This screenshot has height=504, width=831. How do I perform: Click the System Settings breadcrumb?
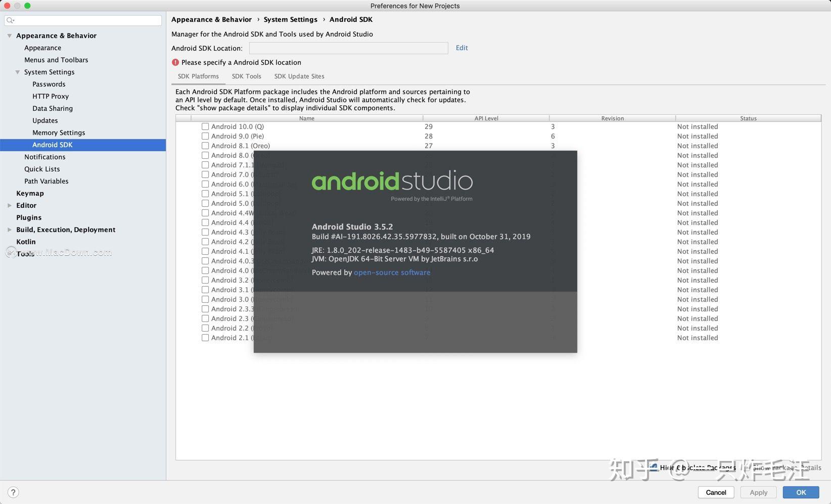[290, 19]
